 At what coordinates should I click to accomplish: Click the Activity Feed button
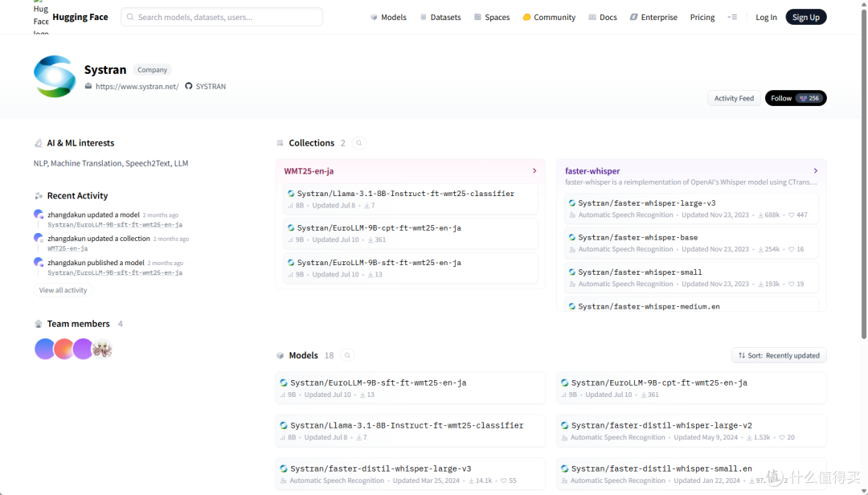pos(734,98)
